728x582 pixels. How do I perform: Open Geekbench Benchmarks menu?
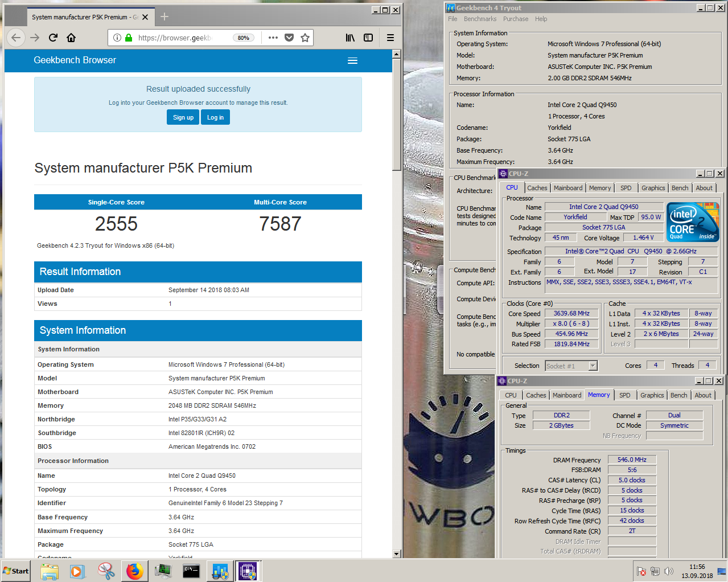[x=480, y=19]
